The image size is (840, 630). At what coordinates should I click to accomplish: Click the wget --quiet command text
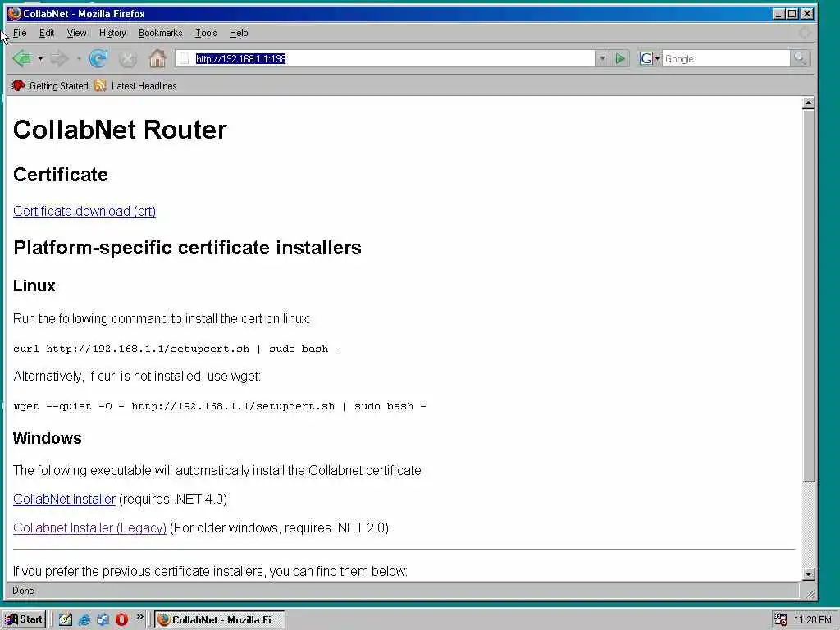pyautogui.click(x=220, y=406)
